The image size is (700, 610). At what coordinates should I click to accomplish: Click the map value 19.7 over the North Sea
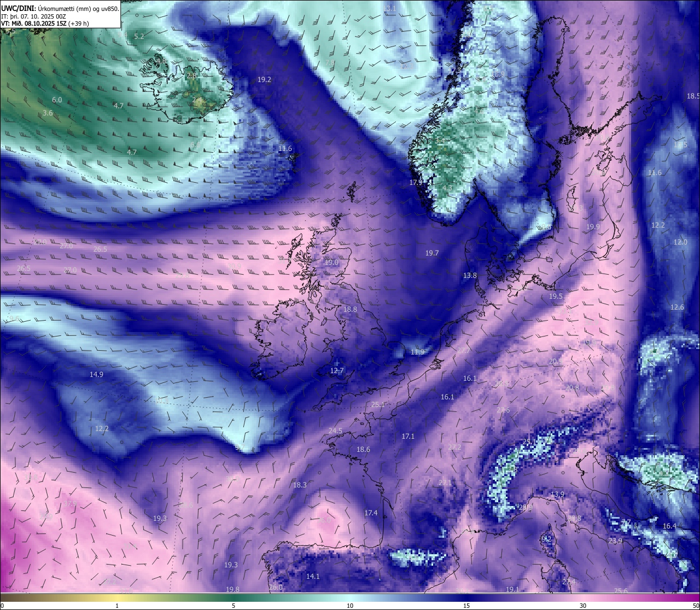point(432,253)
